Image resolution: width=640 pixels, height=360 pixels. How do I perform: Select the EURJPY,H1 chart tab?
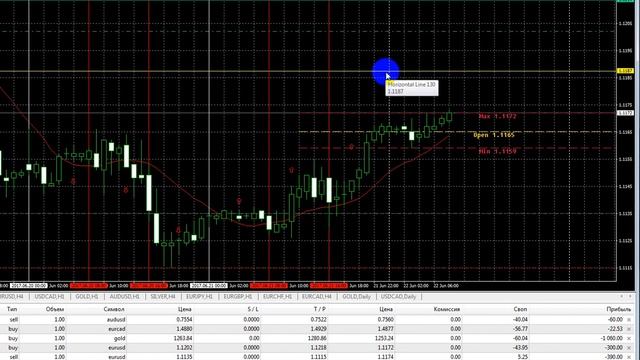[x=199, y=297]
